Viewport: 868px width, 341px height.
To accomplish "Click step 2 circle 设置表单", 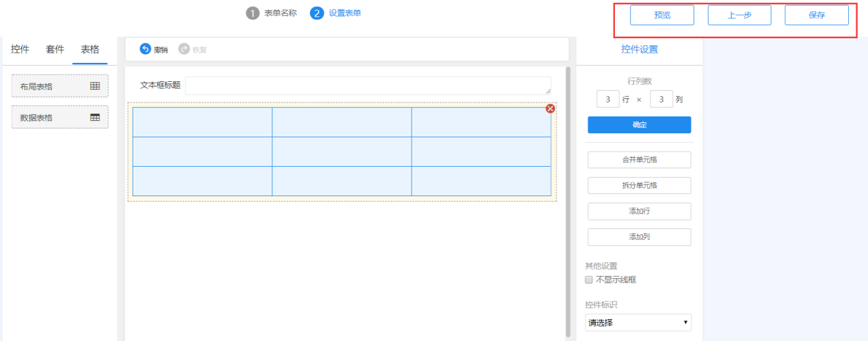I will coord(317,14).
